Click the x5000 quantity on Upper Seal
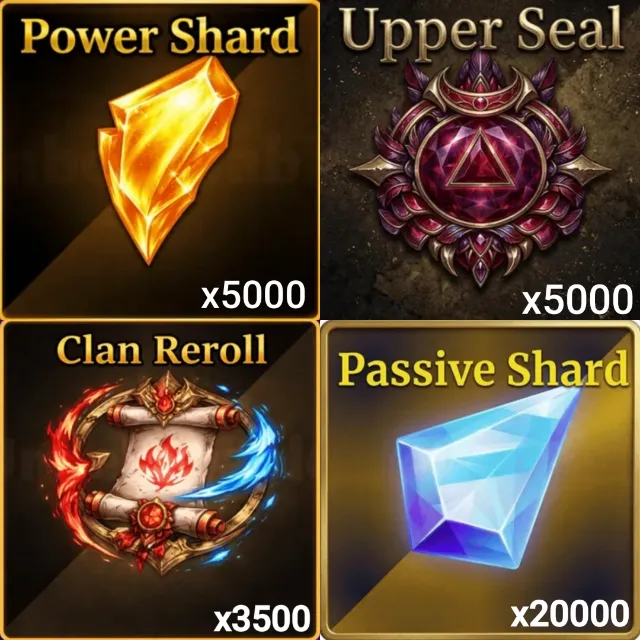This screenshot has width=640, height=640. coord(577,300)
